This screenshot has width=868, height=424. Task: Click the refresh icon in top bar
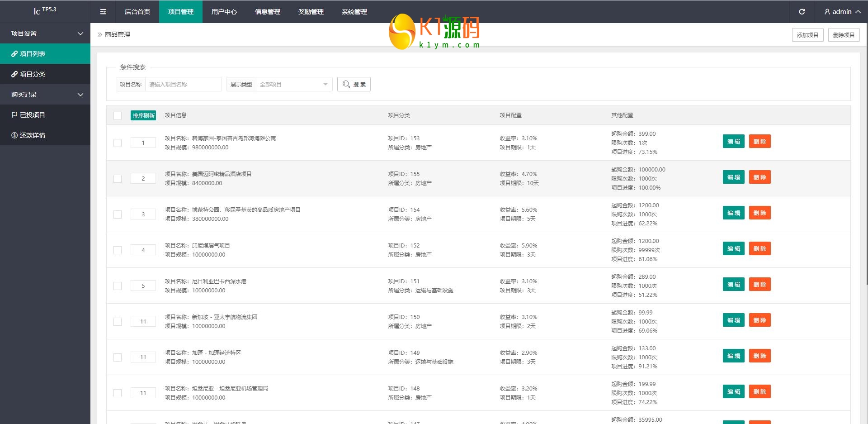coord(802,12)
